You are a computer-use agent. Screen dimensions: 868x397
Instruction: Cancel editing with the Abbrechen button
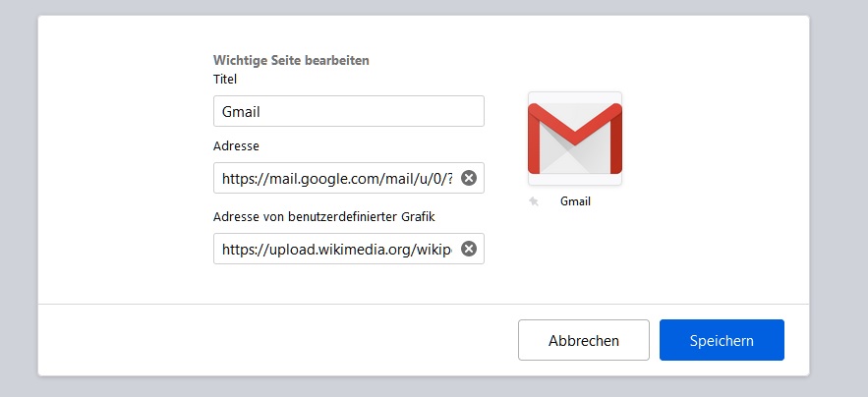[584, 341]
